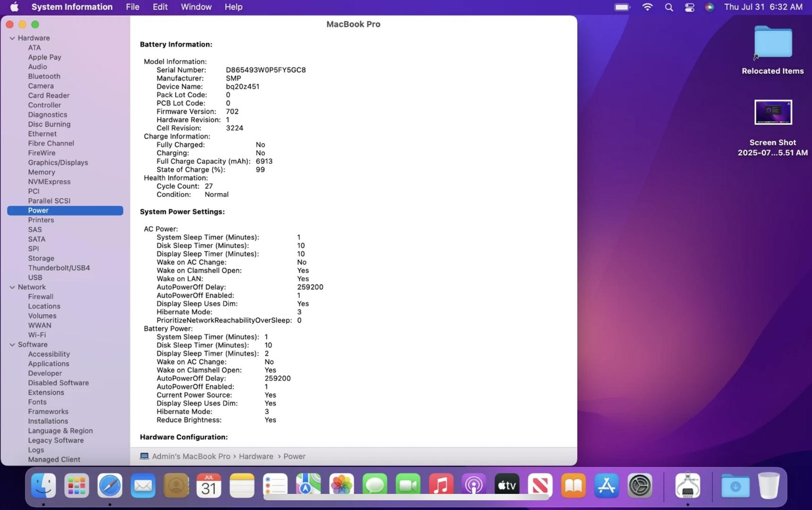The width and height of the screenshot is (812, 510).
Task: Open the Photos app icon
Action: 342,485
